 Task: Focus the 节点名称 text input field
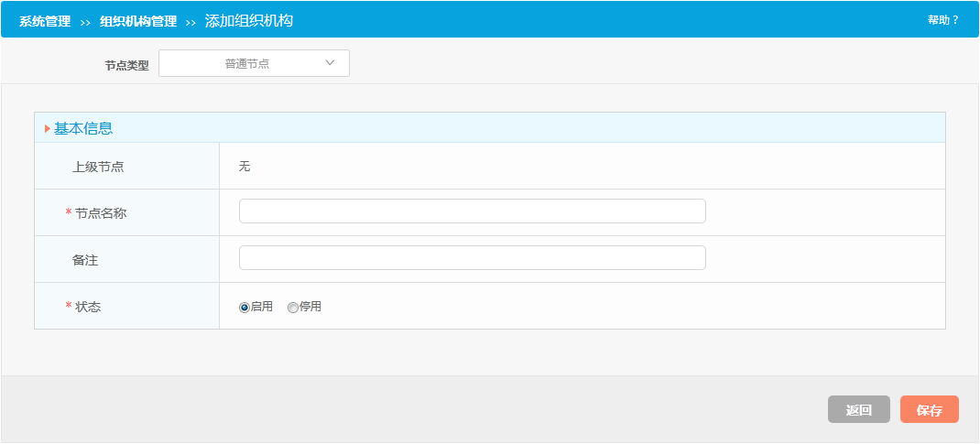click(x=472, y=211)
